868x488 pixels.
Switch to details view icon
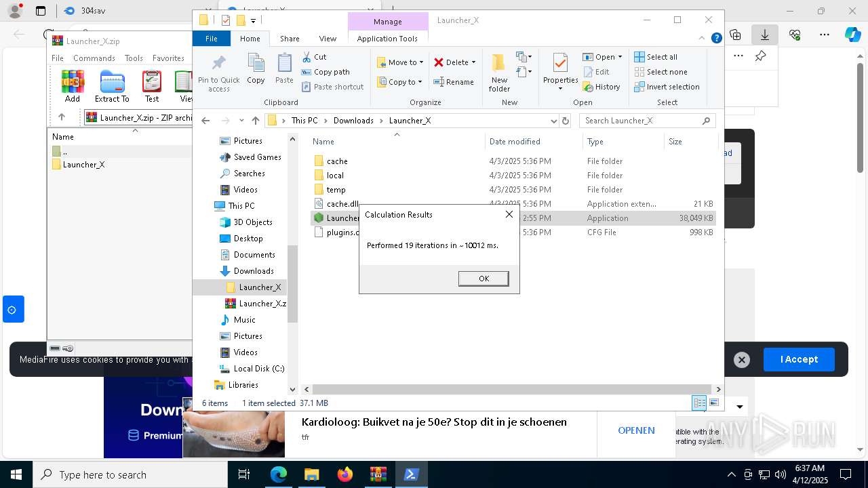(x=699, y=403)
